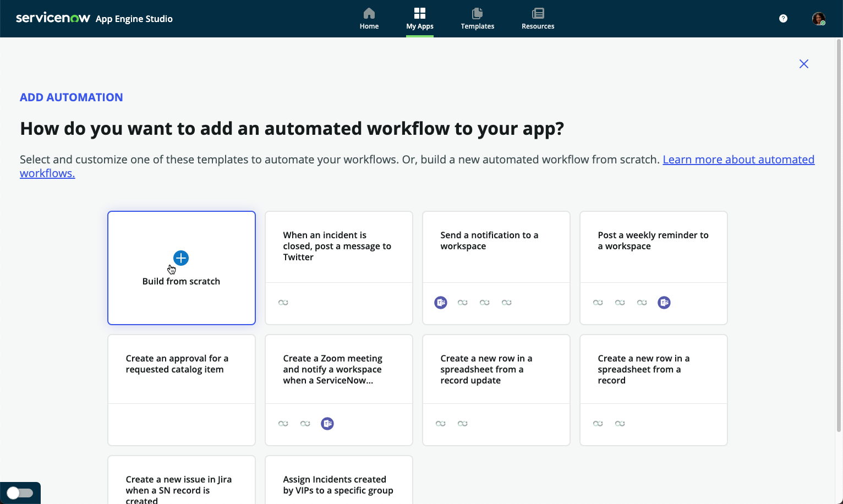Viewport: 843px width, 504px height.
Task: Click the Home house icon
Action: point(369,13)
